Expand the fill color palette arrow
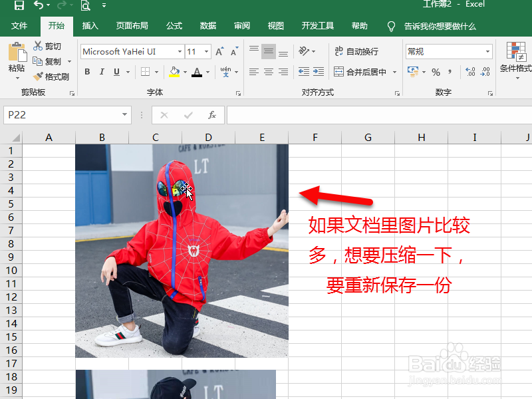The height and width of the screenshot is (399, 532). coord(185,72)
